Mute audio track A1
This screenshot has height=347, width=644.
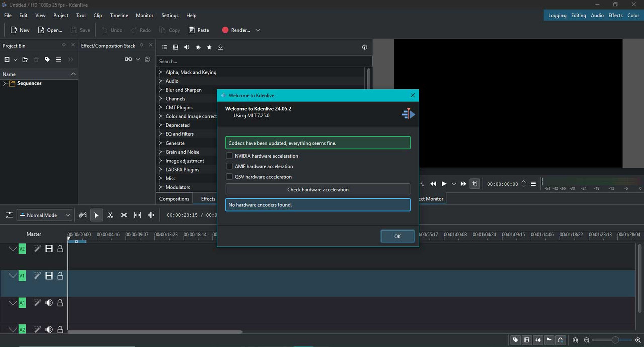[49, 303]
